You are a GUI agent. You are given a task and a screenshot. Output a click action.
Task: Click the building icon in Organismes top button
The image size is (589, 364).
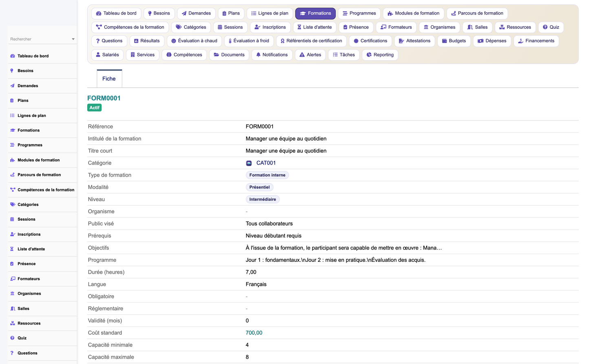[x=426, y=27]
